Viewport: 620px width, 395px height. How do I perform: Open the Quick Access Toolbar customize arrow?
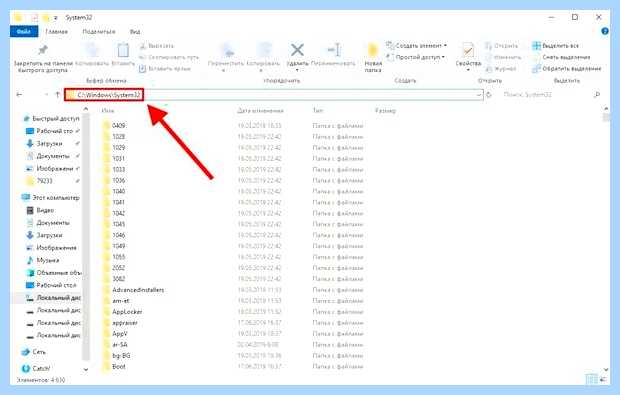pos(56,18)
